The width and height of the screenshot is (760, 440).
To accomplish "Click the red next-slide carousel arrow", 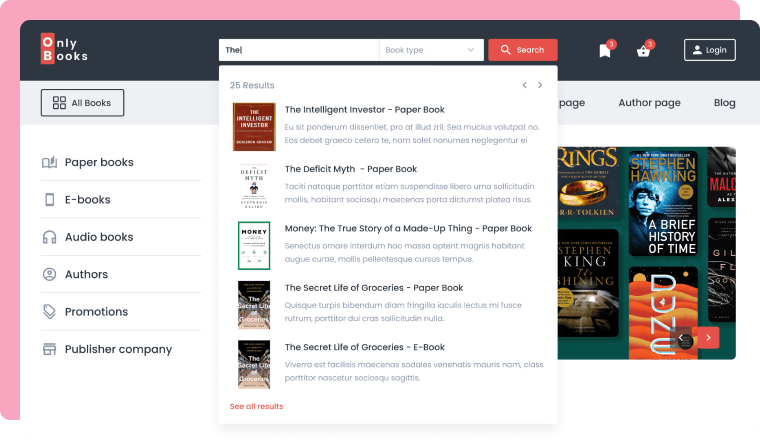I will tap(708, 338).
